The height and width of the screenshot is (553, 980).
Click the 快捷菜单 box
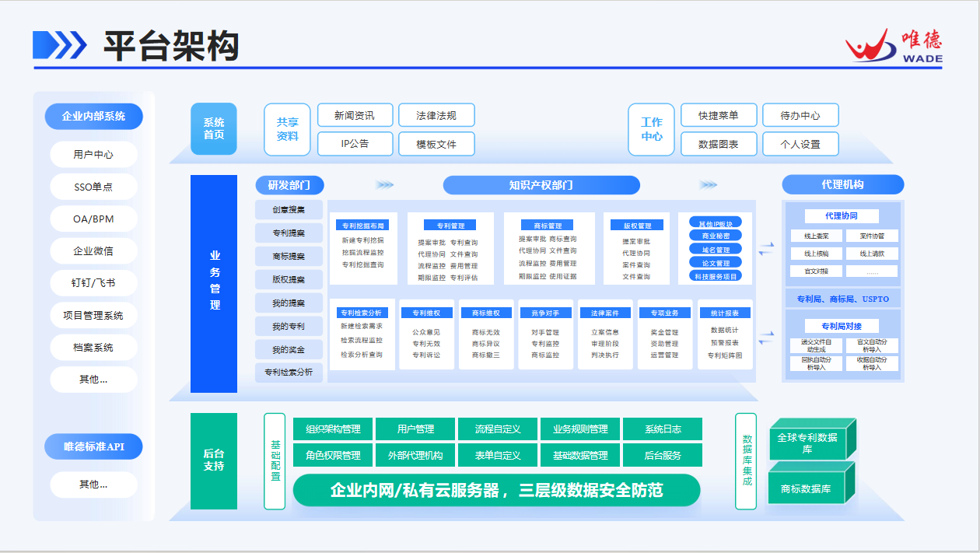coord(718,115)
